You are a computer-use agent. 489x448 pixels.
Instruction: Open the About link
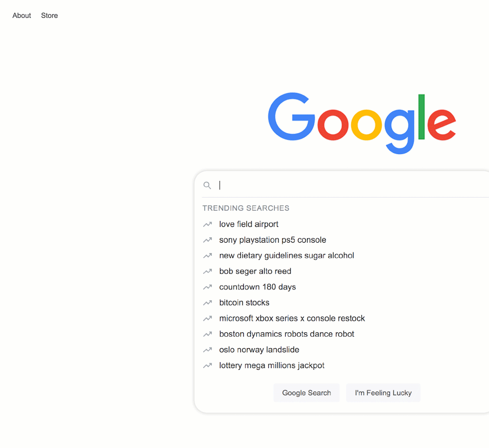[22, 16]
